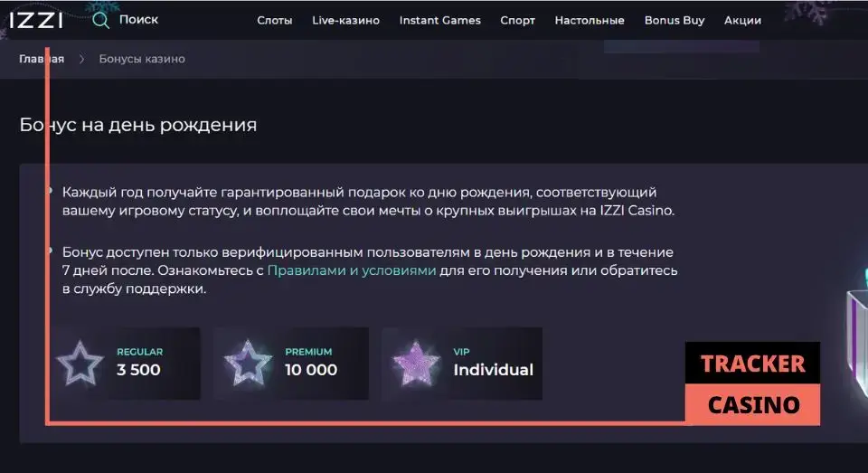Click the VIP purple star icon
Viewport: 868px width, 473px height.
click(416, 364)
